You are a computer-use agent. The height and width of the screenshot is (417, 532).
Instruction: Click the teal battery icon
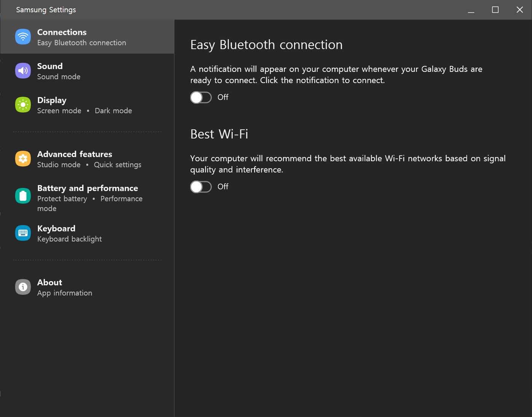pyautogui.click(x=23, y=196)
